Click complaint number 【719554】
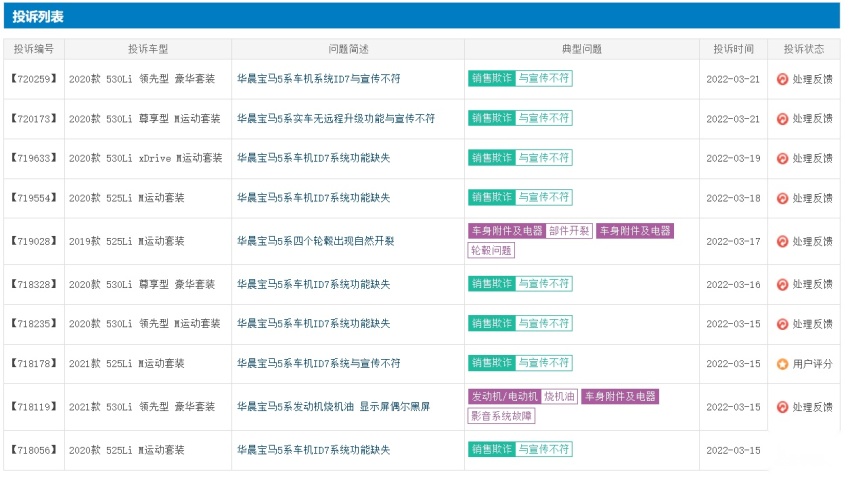 pos(34,198)
